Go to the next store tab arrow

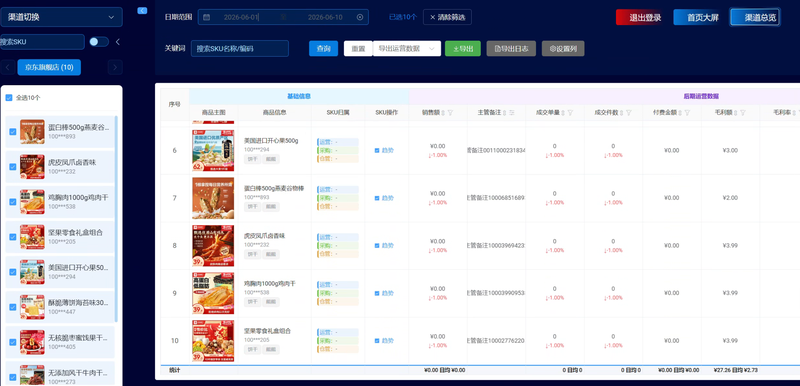point(115,67)
